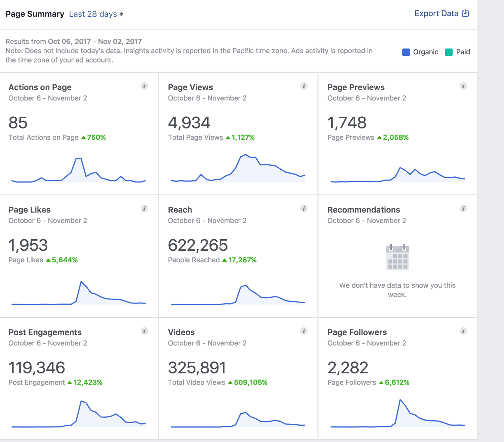Viewport: 504px width, 442px height.
Task: Click the Page Views info icon
Action: [x=304, y=86]
